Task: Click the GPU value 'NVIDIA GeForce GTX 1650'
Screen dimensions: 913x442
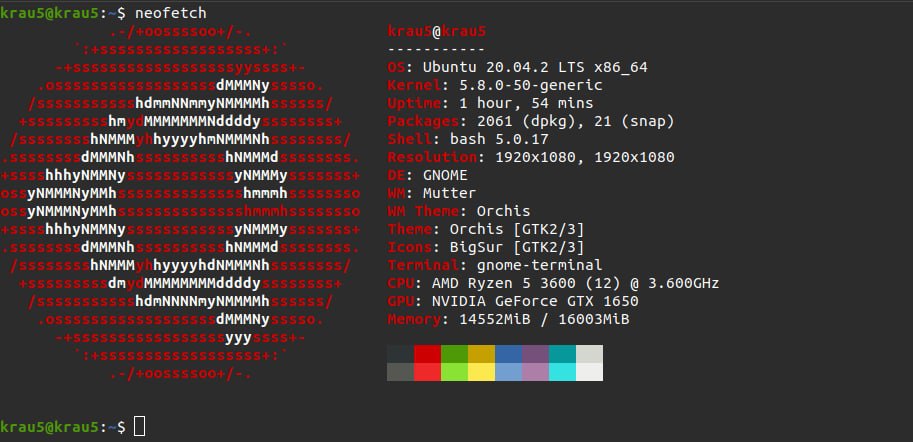Action: point(535,302)
